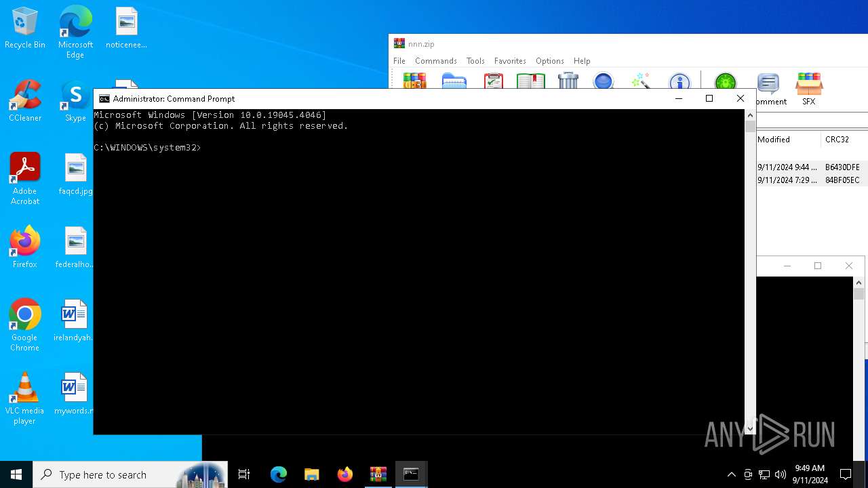Open the network icon in the system tray
868x488 pixels.
click(x=764, y=474)
